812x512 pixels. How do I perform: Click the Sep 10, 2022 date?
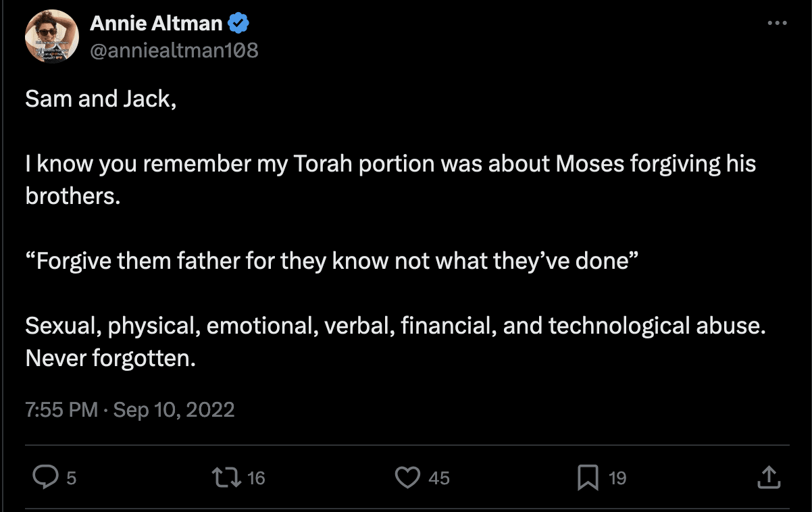tap(174, 409)
